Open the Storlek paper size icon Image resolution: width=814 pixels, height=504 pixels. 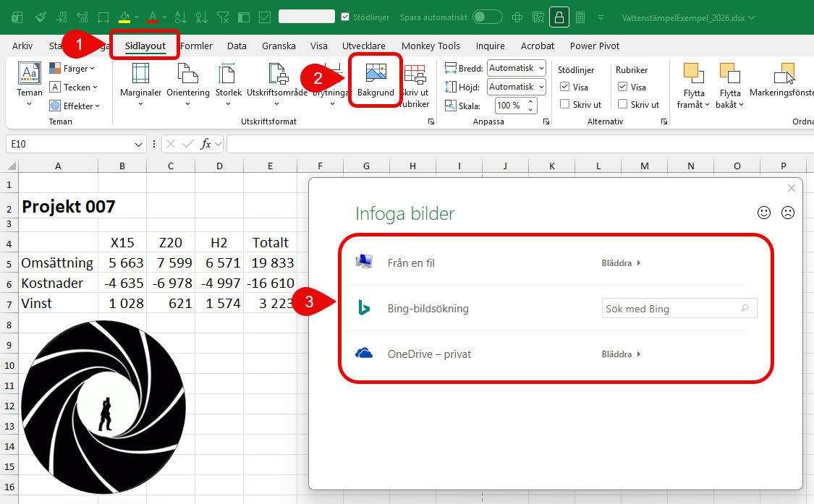[x=228, y=75]
